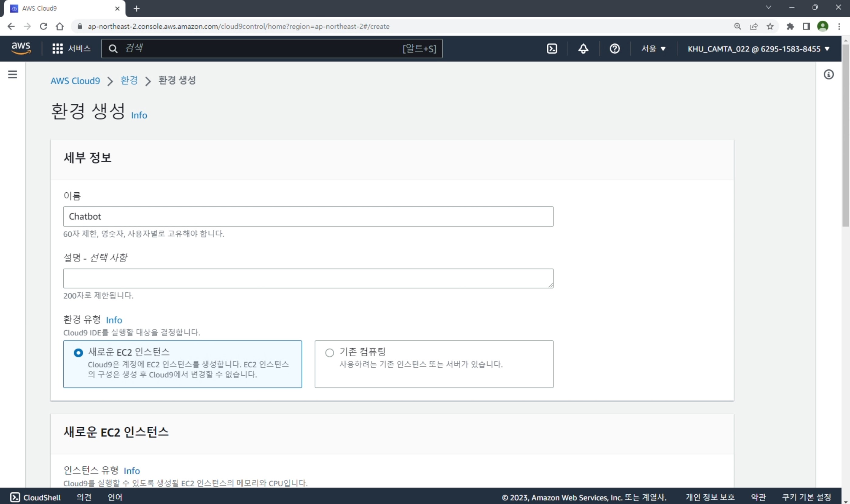The height and width of the screenshot is (504, 850).
Task: Click the share page icon in address bar
Action: pyautogui.click(x=753, y=26)
